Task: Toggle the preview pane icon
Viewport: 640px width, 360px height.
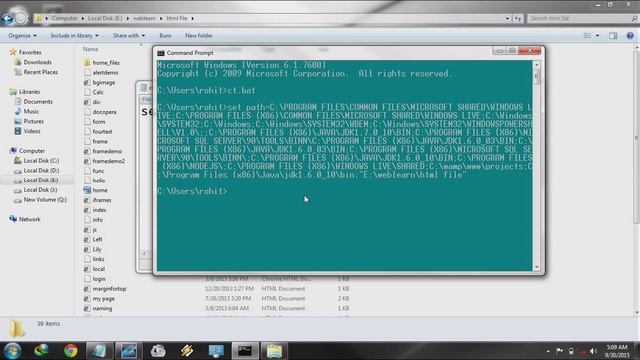Action: pyautogui.click(x=613, y=36)
